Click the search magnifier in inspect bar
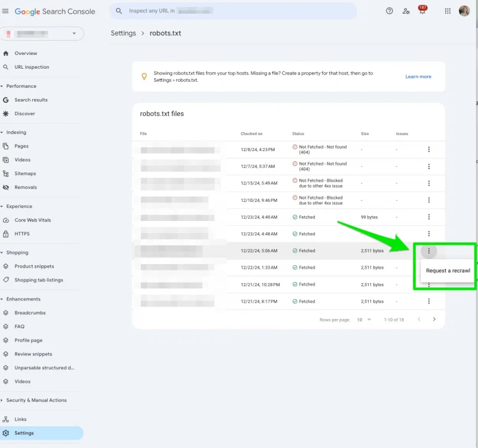Screen dimensions: 478x448 [x=119, y=11]
